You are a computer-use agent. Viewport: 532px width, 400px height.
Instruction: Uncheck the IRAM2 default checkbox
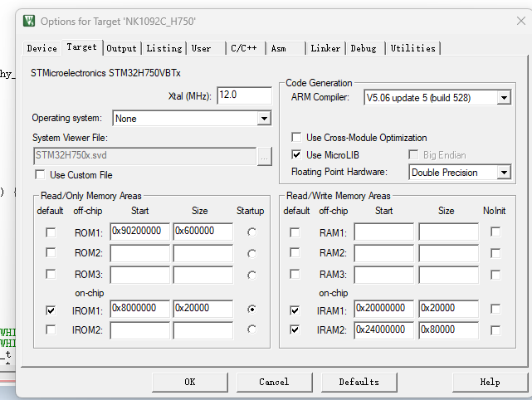pos(295,329)
